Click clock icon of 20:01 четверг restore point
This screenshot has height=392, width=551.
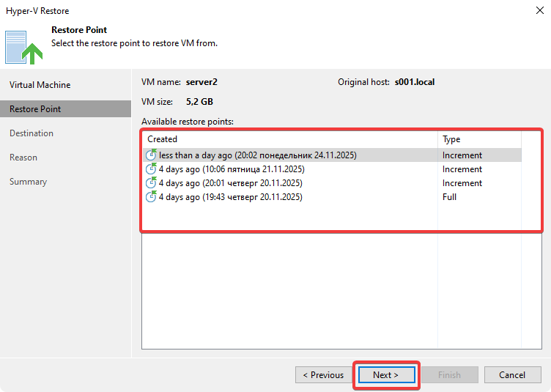click(151, 183)
